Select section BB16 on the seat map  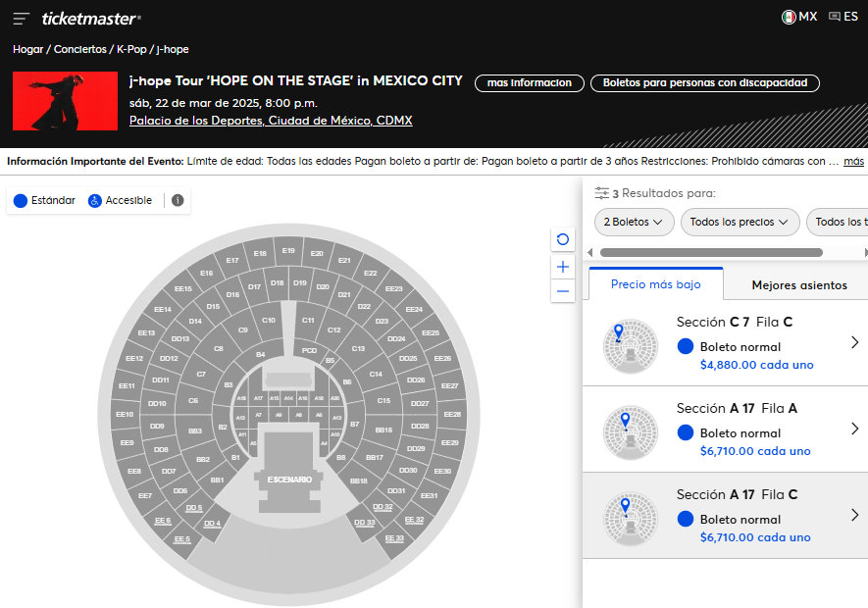click(383, 430)
